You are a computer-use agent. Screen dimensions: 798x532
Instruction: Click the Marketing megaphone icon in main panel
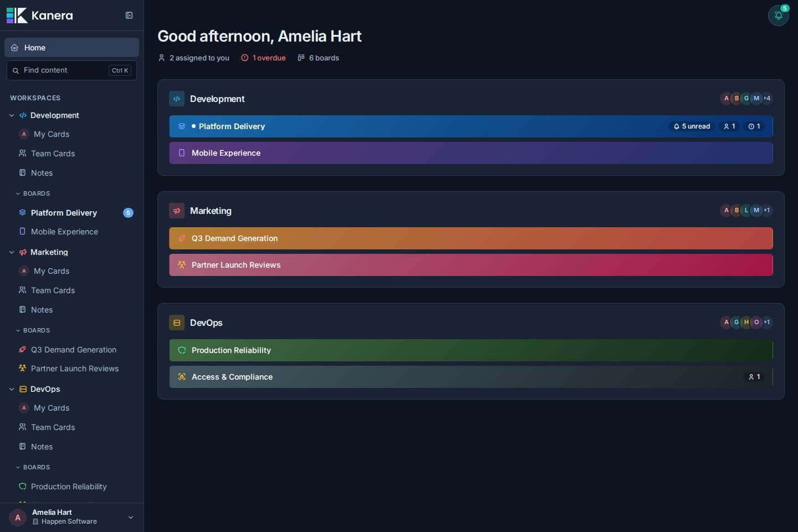[177, 211]
